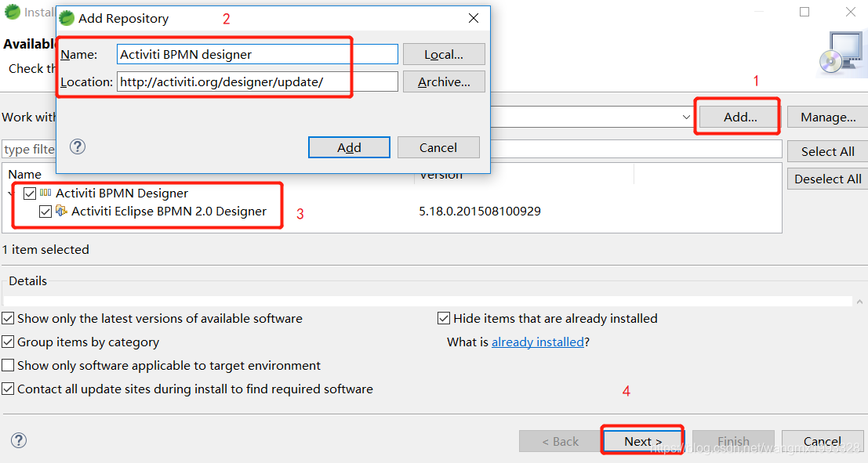868x463 pixels.
Task: Cancel the Add Repository dialog
Action: pos(438,148)
